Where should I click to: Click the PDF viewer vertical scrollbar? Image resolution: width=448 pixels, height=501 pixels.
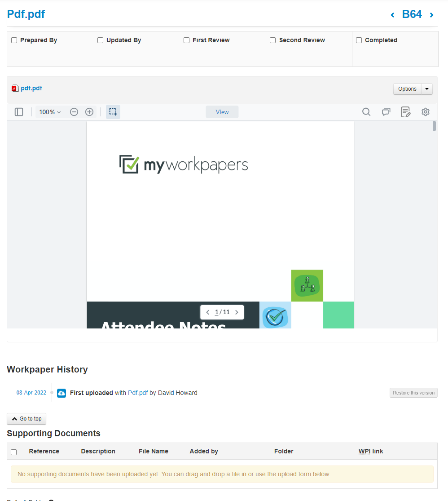(x=434, y=126)
